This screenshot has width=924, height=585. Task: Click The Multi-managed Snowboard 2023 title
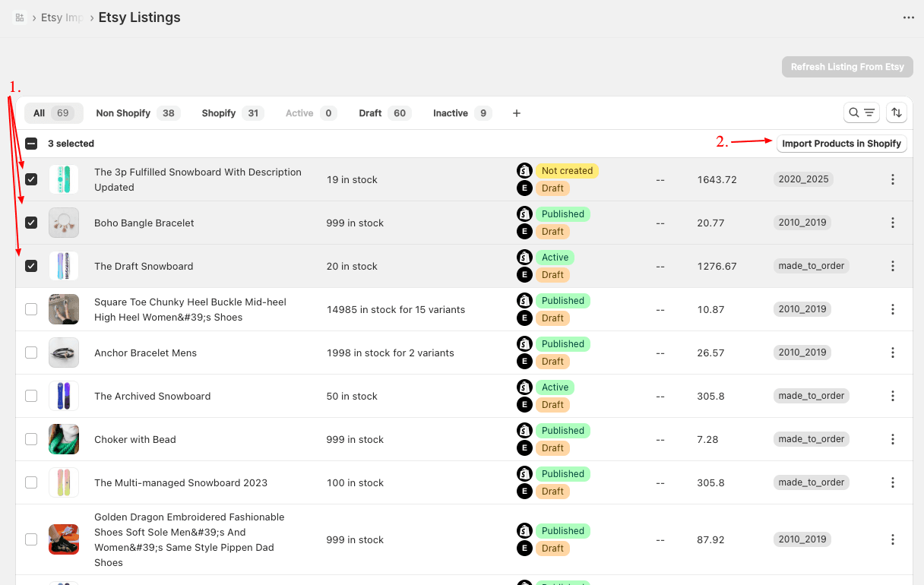pyautogui.click(x=181, y=482)
